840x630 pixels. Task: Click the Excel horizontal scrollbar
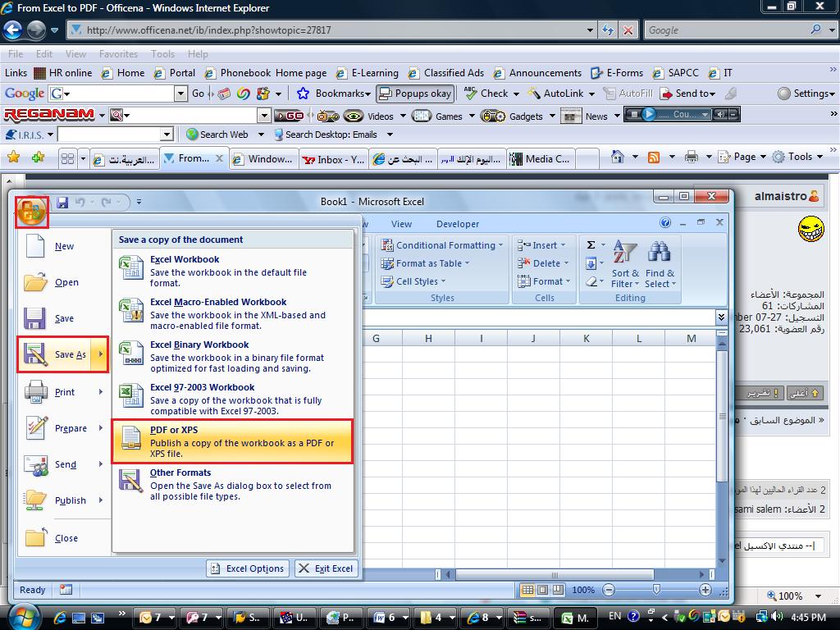[x=554, y=574]
